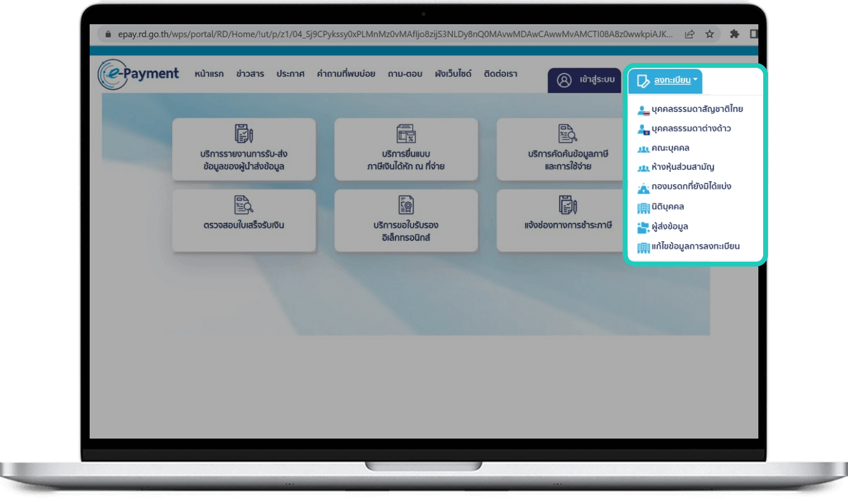Select แก้ไขข้อมูลการลงทะเบียน from the register menu
The image size is (848, 504).
click(x=696, y=247)
